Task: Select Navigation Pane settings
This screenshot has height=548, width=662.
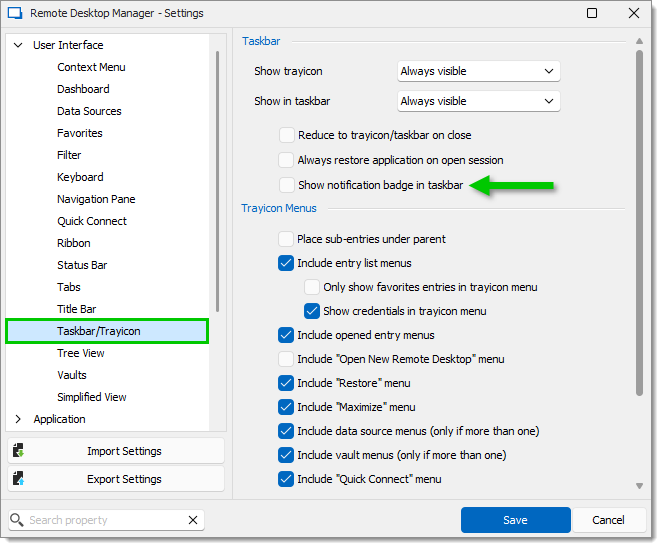Action: pyautogui.click(x=96, y=199)
